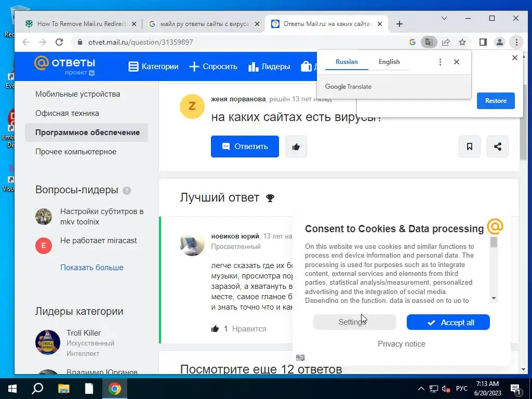Viewport: 532px width, 399px height.
Task: Close the Ответы Mail.ru tab
Action: point(380,24)
